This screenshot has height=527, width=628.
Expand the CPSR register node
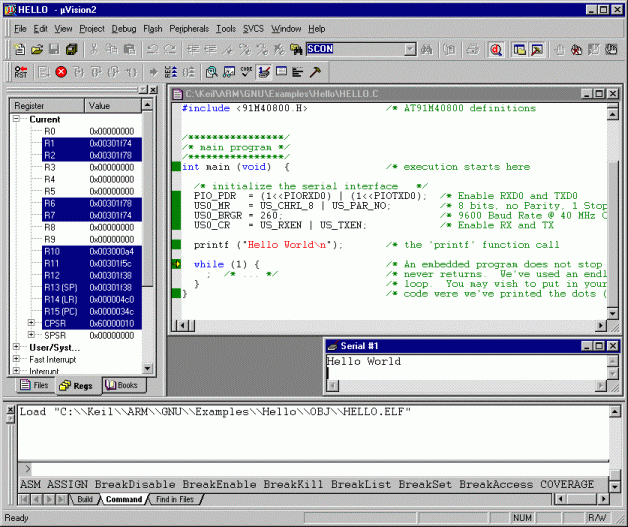[31, 323]
